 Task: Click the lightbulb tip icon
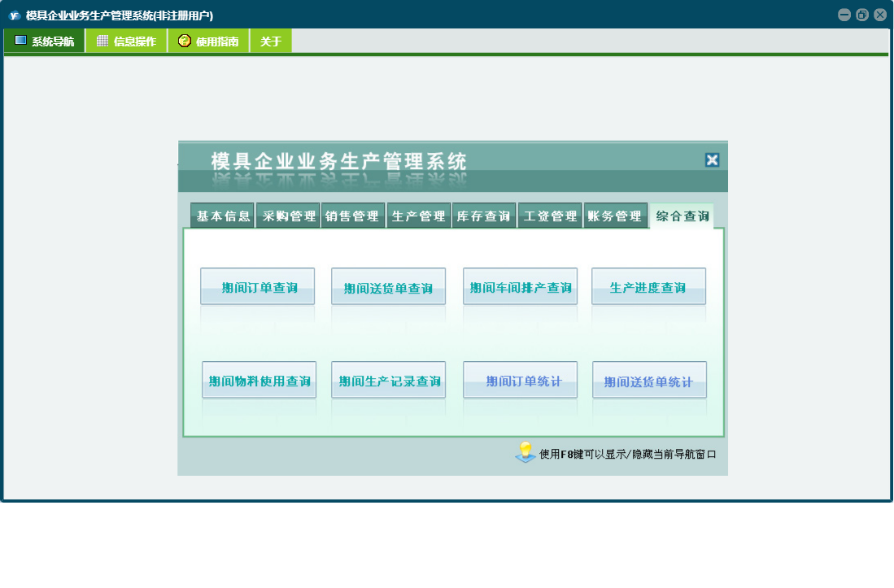point(525,452)
